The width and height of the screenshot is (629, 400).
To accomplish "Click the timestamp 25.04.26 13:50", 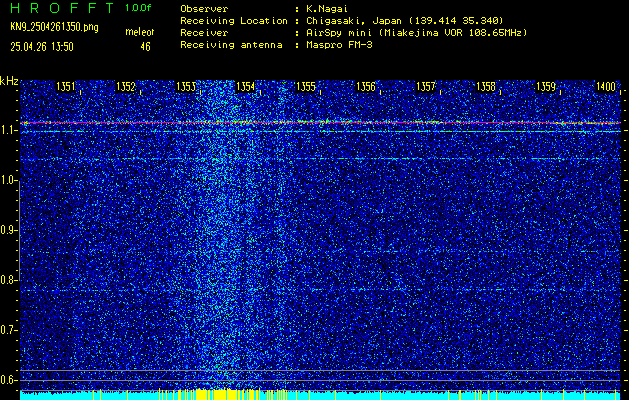I will 42,47.
